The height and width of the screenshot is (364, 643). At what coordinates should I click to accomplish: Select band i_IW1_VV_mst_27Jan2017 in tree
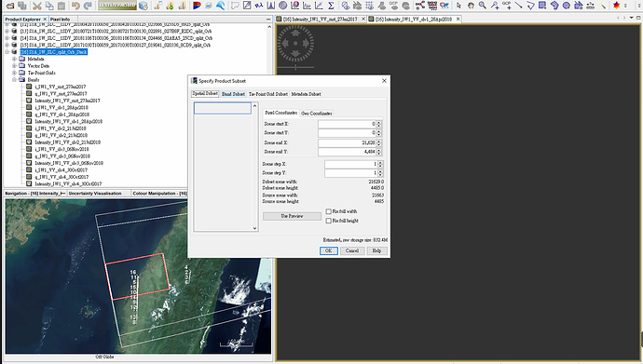tap(61, 87)
